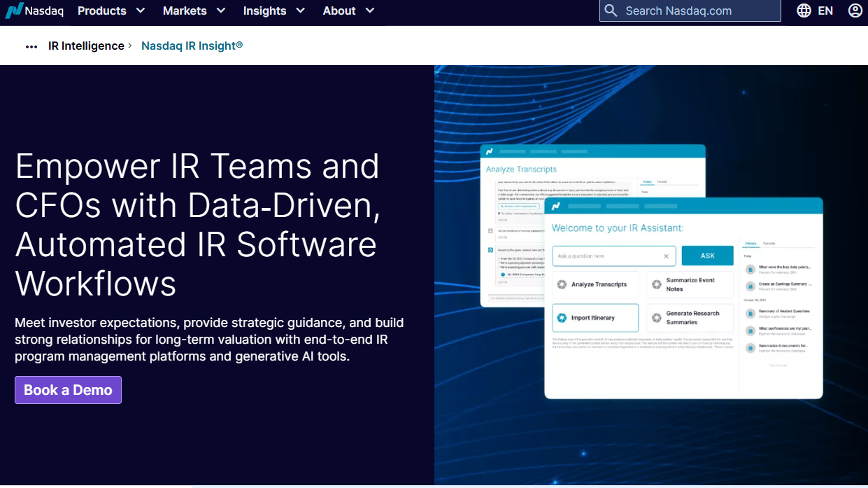This screenshot has width=868, height=488.
Task: Click the Book a Demo button
Action: point(68,390)
